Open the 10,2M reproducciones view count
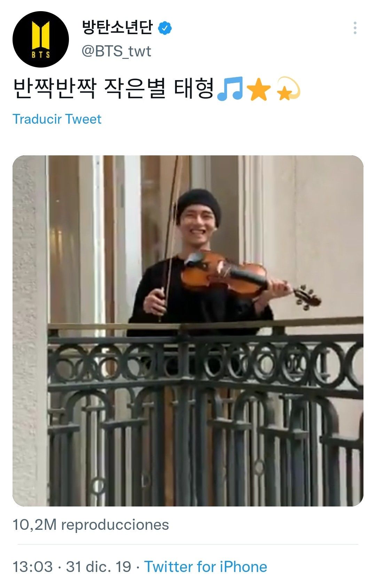The width and height of the screenshot is (376, 588). pyautogui.click(x=91, y=525)
